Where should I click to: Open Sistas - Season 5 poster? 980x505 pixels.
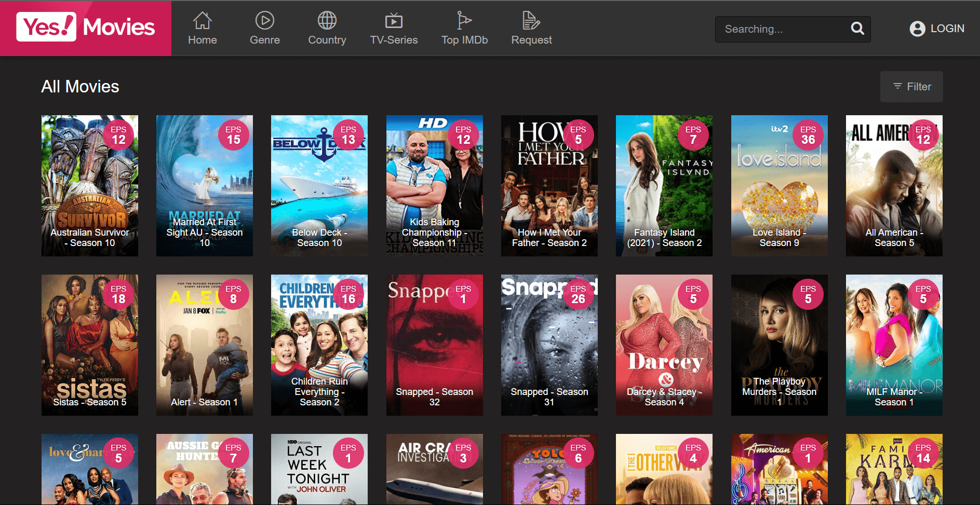point(90,345)
